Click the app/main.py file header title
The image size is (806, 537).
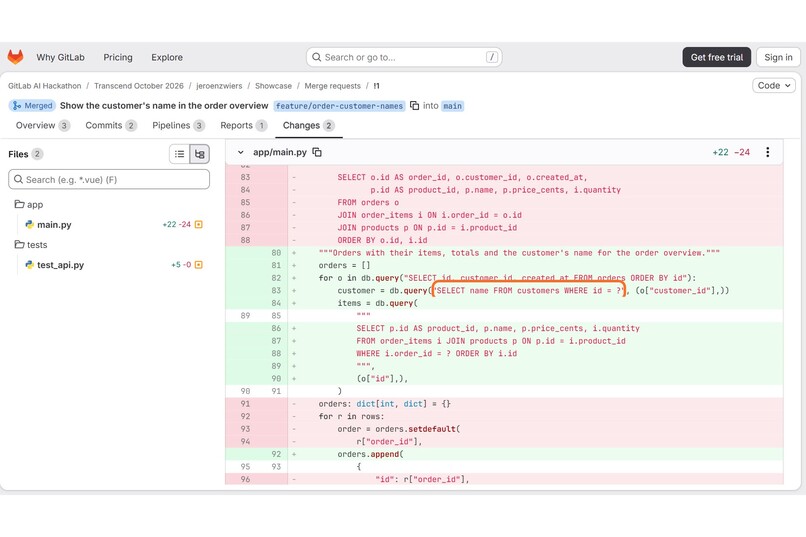click(x=280, y=152)
